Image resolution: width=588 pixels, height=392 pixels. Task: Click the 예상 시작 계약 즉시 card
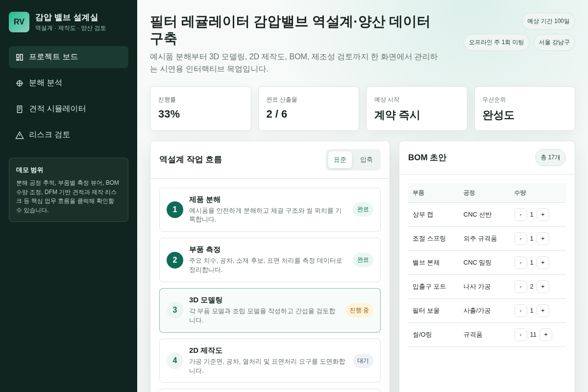point(416,109)
